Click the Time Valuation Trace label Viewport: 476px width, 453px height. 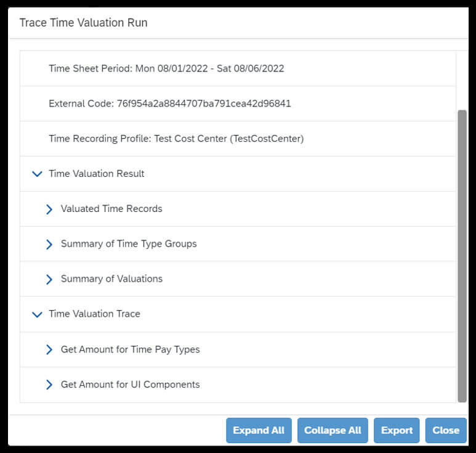[x=94, y=314]
